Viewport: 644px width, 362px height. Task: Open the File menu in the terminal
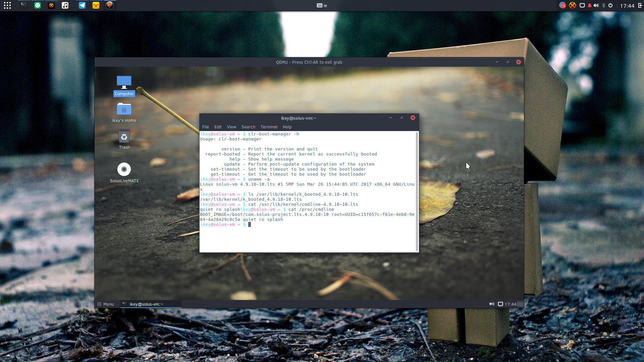206,127
